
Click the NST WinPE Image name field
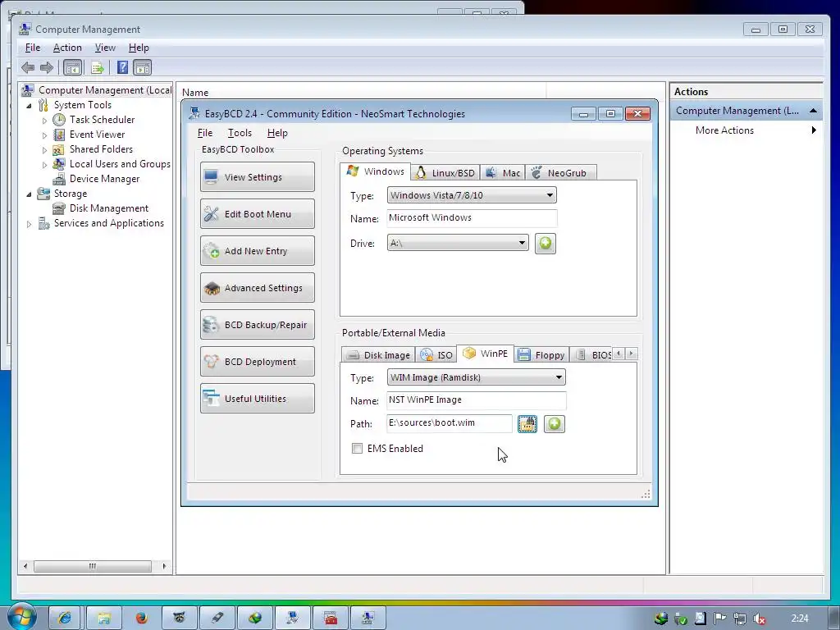[x=476, y=400]
